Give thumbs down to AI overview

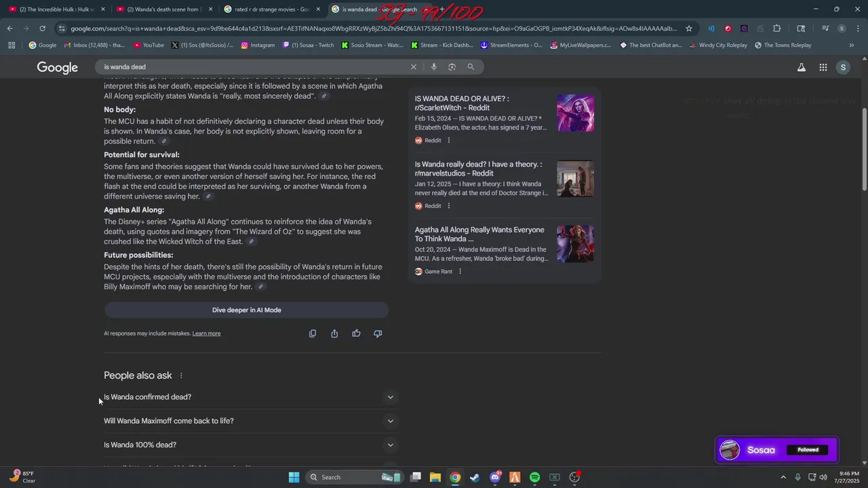click(378, 333)
